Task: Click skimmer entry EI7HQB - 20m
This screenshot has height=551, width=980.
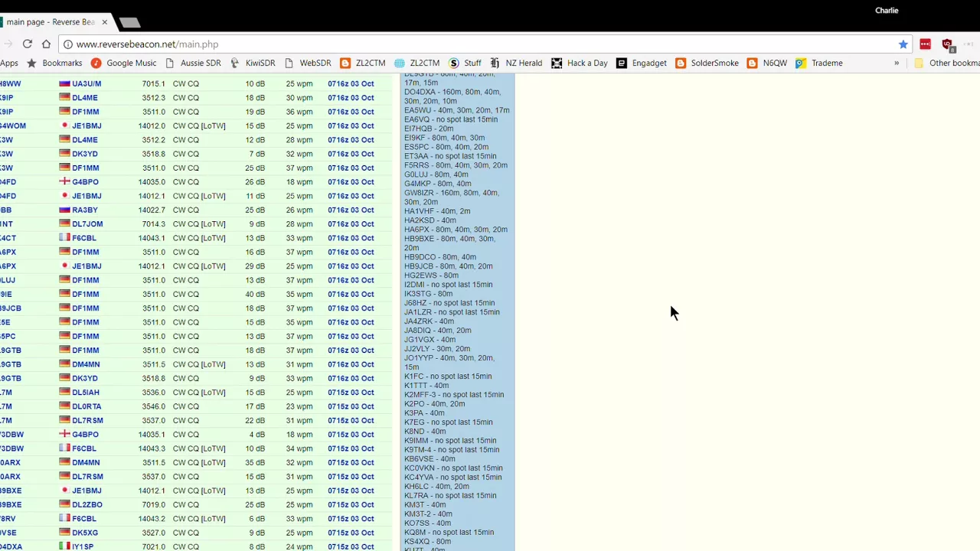Action: [429, 129]
